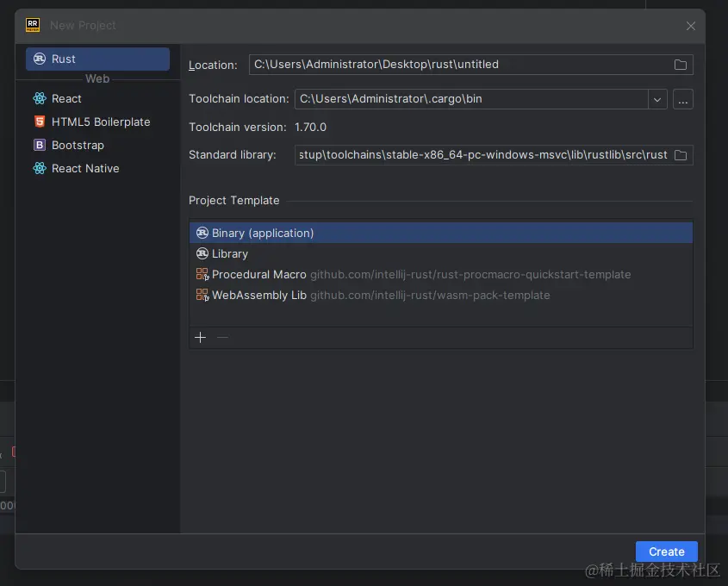Browse folder for Standard library path
Screen dimensions: 728x586
[680, 154]
